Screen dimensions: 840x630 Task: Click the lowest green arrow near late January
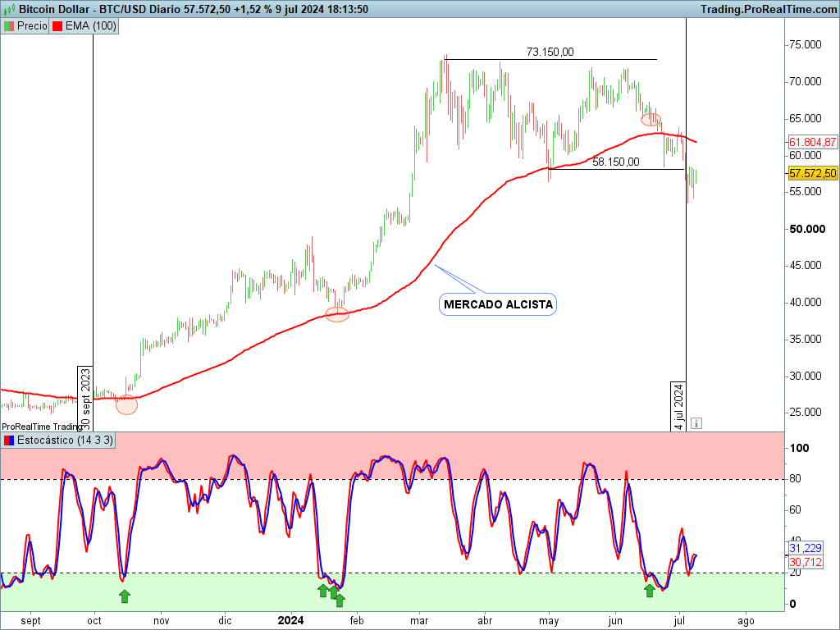[x=340, y=601]
